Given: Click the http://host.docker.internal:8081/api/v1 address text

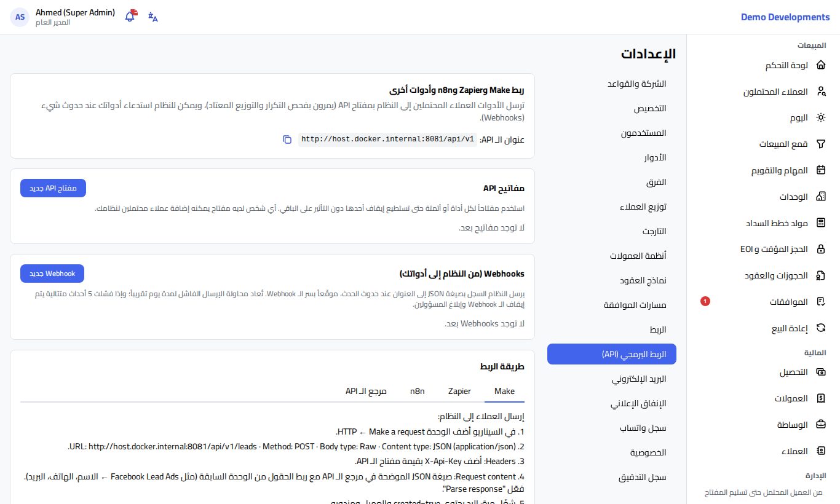Looking at the screenshot, I should [x=388, y=140].
